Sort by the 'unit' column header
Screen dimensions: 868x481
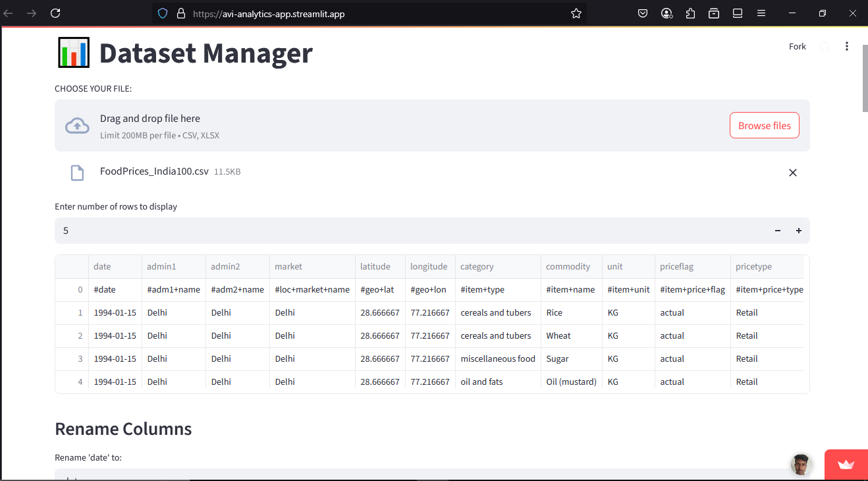(629, 267)
